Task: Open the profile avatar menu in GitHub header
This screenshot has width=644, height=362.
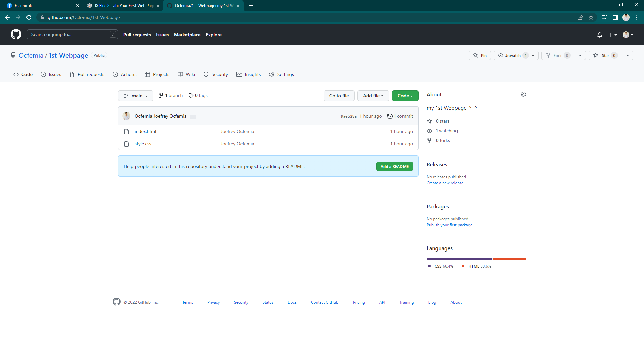Action: pos(628,35)
